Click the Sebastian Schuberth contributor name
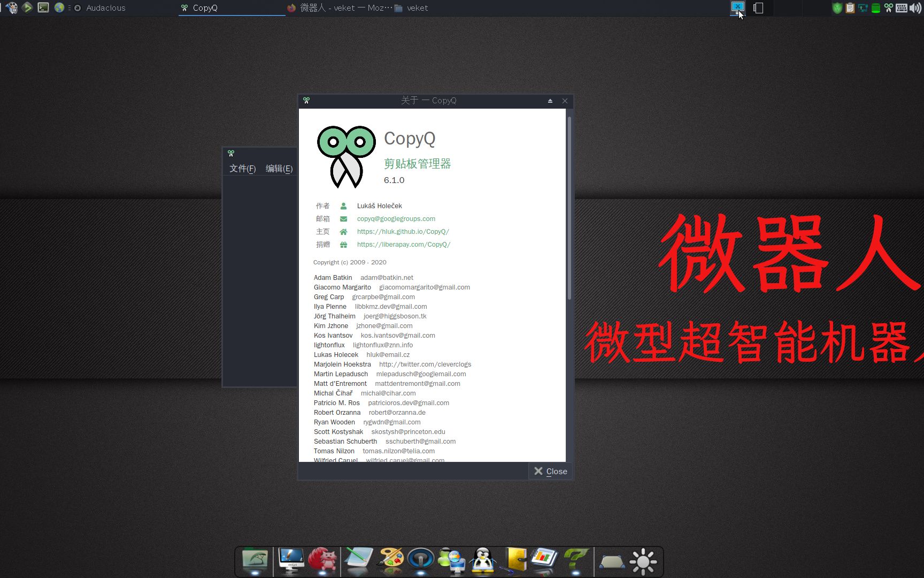The image size is (924, 578). [x=345, y=441]
